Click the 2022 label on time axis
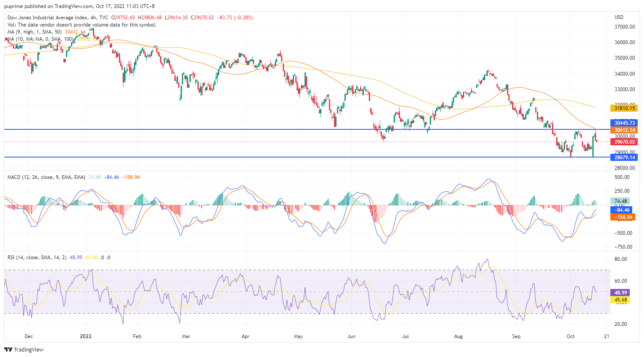 pos(86,336)
